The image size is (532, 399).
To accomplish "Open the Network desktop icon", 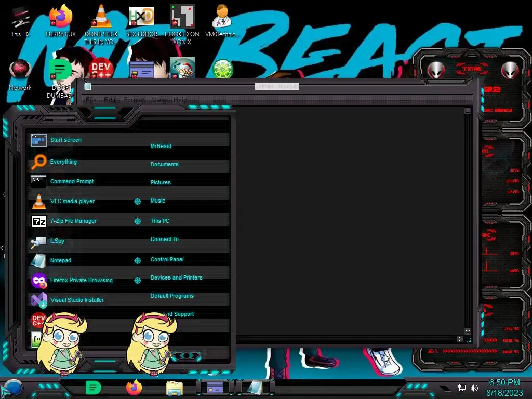I will coord(20,75).
